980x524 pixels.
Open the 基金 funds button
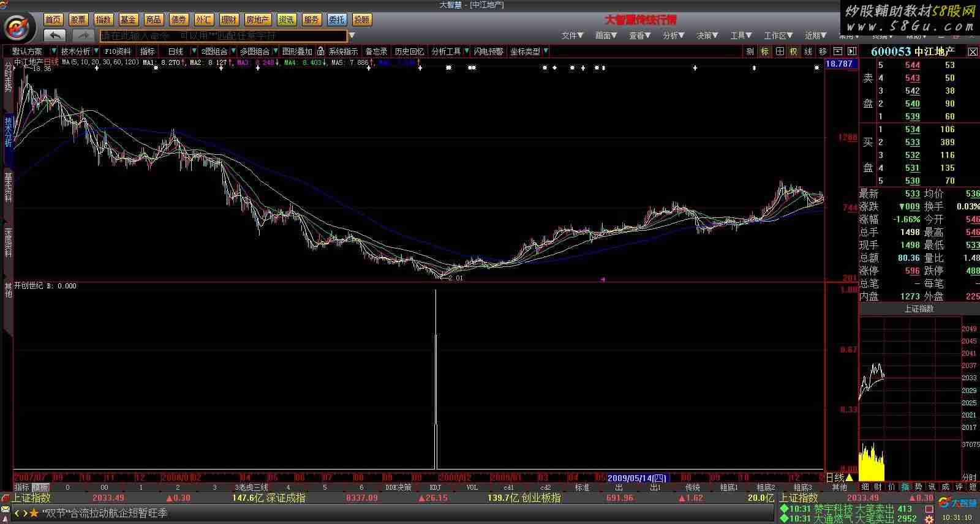[129, 20]
